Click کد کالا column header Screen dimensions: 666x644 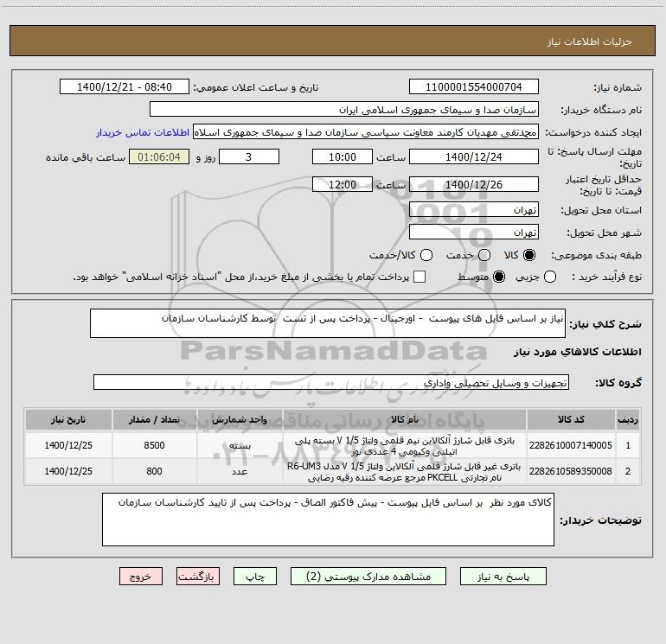(x=571, y=420)
